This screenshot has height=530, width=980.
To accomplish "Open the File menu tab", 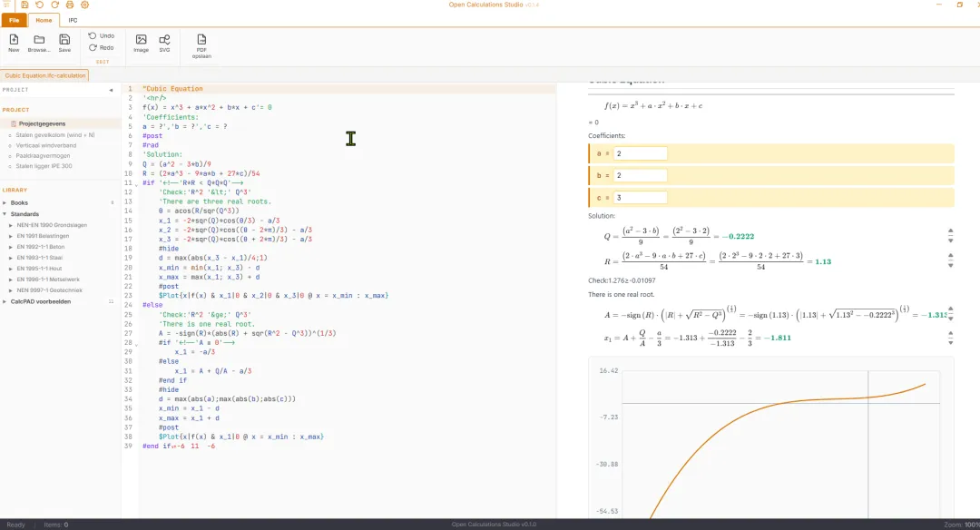I will [14, 20].
